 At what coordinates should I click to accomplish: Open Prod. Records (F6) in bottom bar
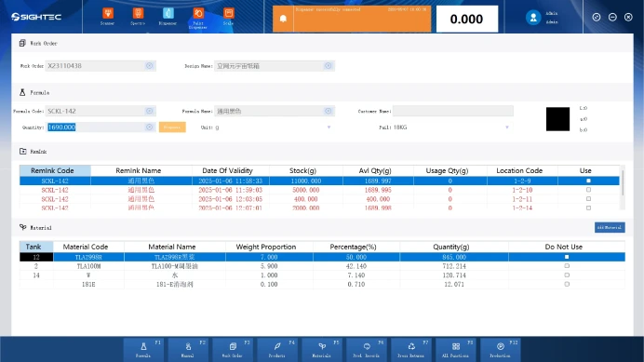[x=367, y=349]
